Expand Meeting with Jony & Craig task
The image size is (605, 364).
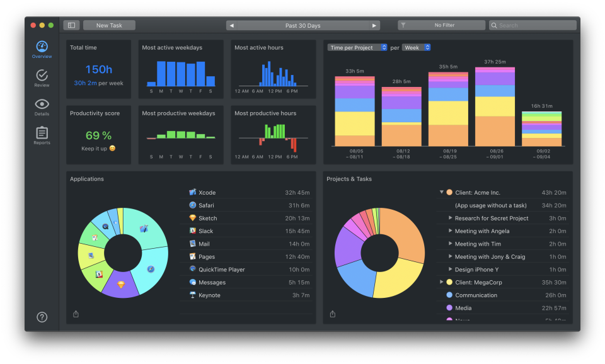[x=450, y=256]
